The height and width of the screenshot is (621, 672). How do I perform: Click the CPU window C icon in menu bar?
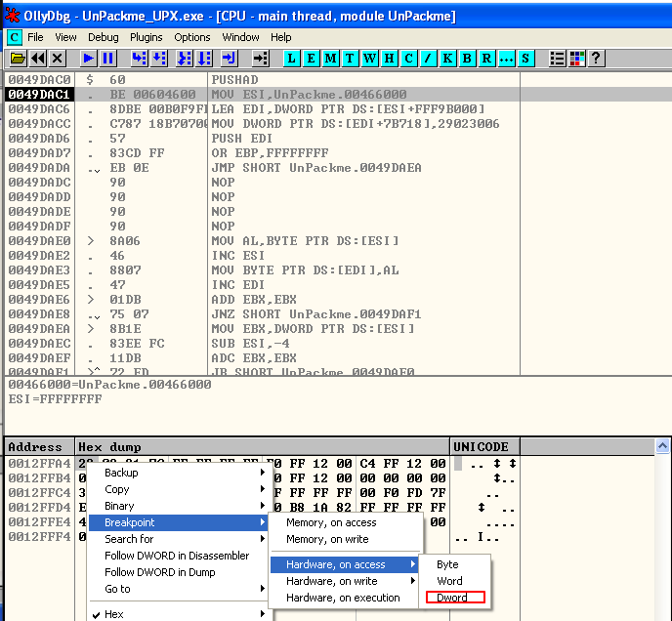click(14, 38)
